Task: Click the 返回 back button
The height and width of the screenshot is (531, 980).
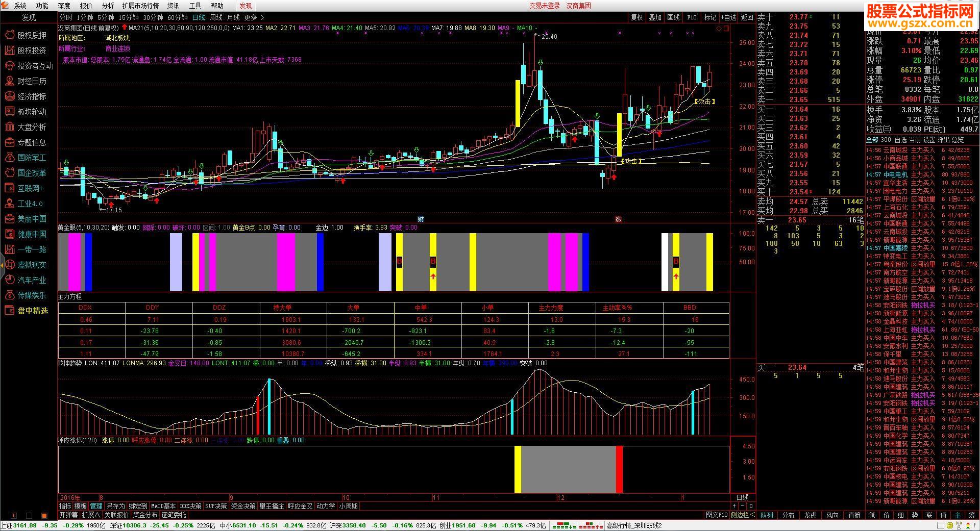Action: pos(747,17)
